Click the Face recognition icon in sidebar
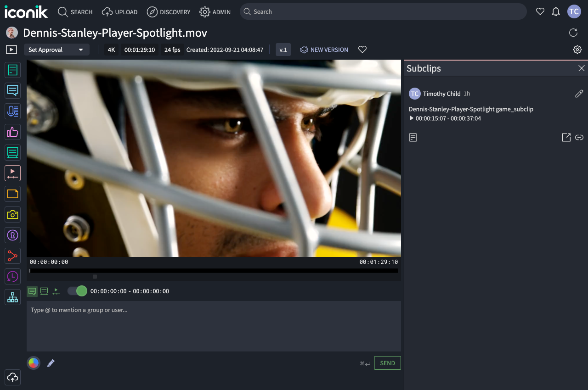588x390 pixels. [12, 235]
